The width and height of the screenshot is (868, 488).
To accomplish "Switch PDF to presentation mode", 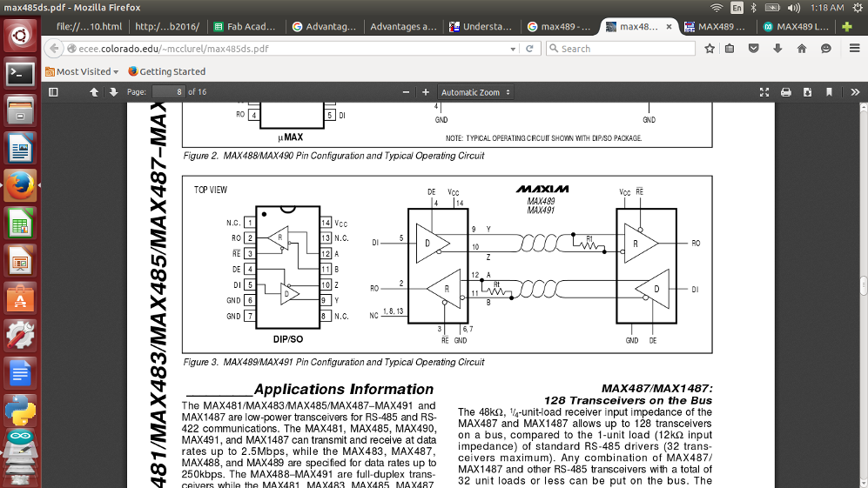I will [764, 92].
